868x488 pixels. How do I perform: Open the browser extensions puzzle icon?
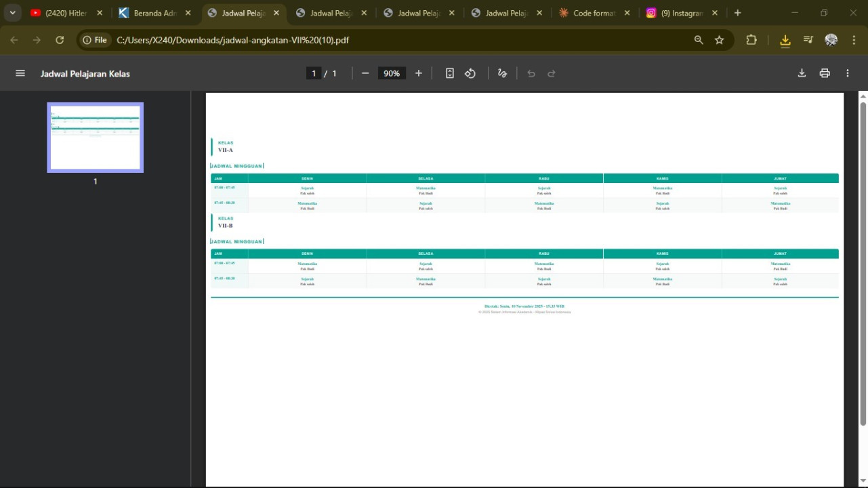point(751,40)
